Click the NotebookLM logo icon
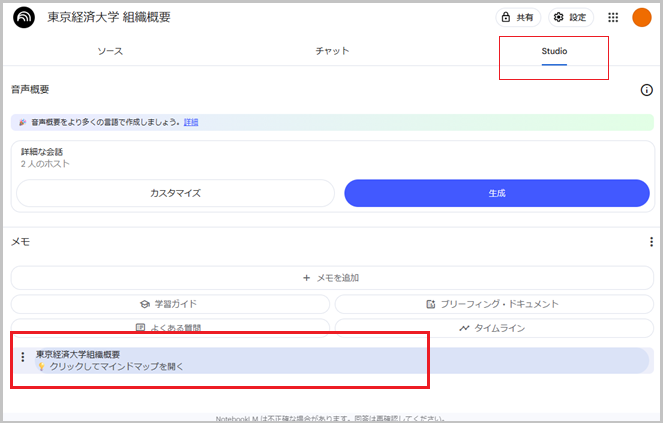The width and height of the screenshot is (663, 423). (x=24, y=17)
